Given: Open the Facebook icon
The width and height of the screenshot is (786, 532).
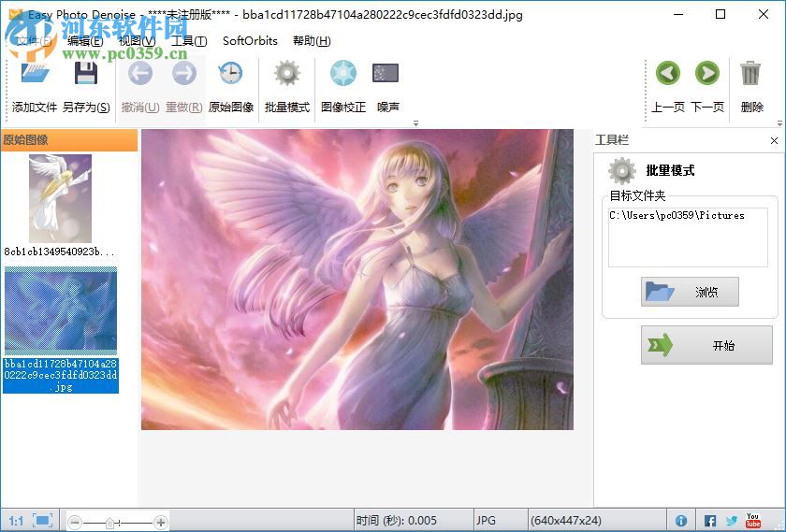Looking at the screenshot, I should pyautogui.click(x=710, y=521).
